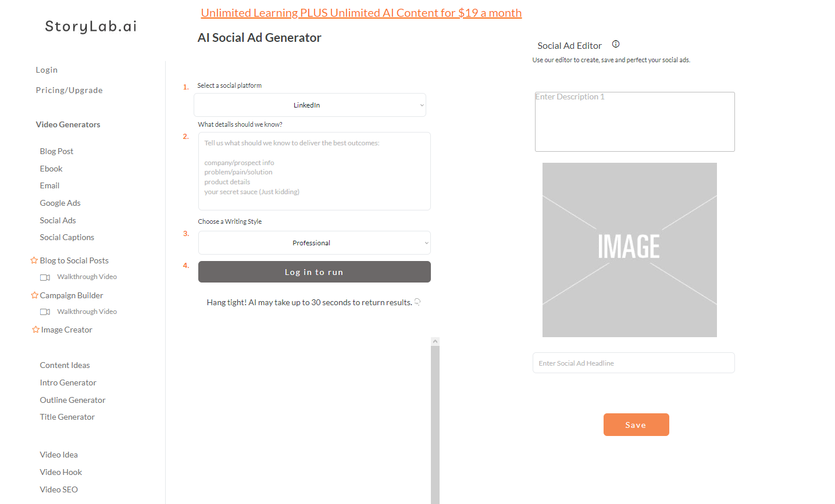This screenshot has width=835, height=504.
Task: Click the info icon beside Social Ad Editor
Action: [616, 44]
